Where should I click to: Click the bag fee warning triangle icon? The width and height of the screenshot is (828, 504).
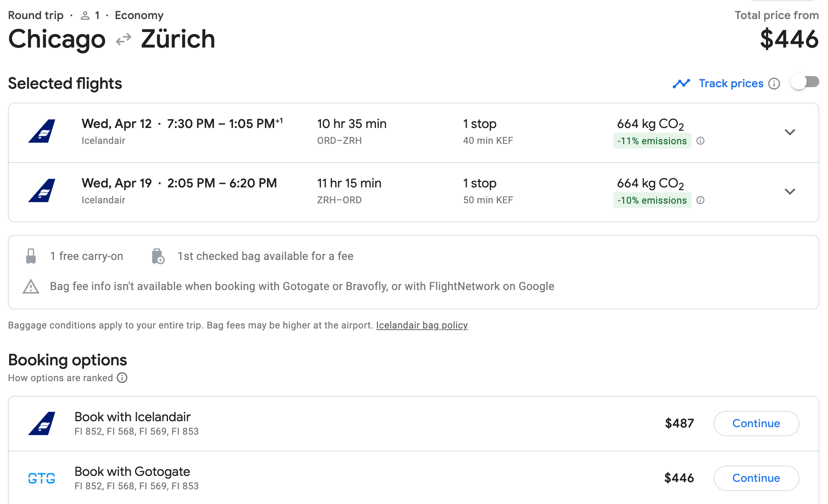tap(31, 286)
